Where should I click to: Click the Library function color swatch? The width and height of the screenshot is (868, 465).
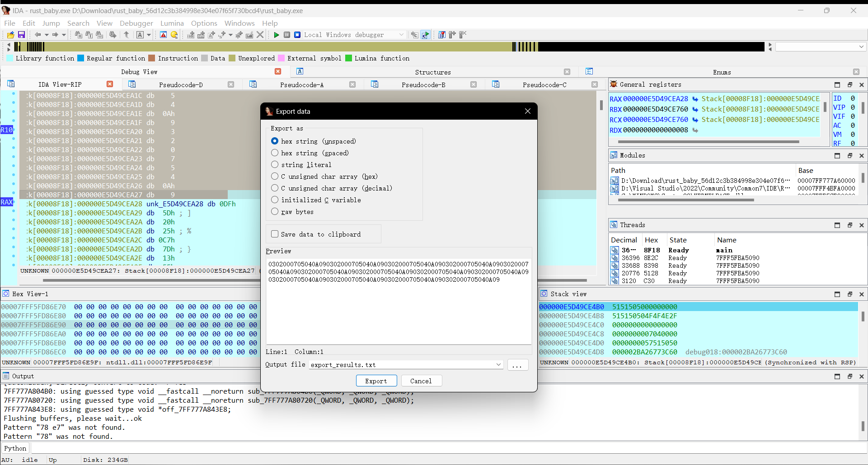(10, 58)
